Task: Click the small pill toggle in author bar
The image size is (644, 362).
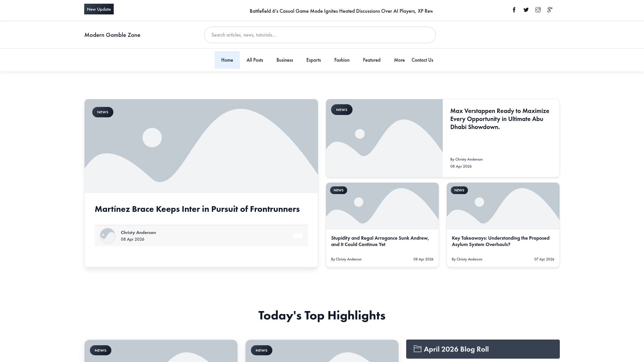Action: click(298, 236)
